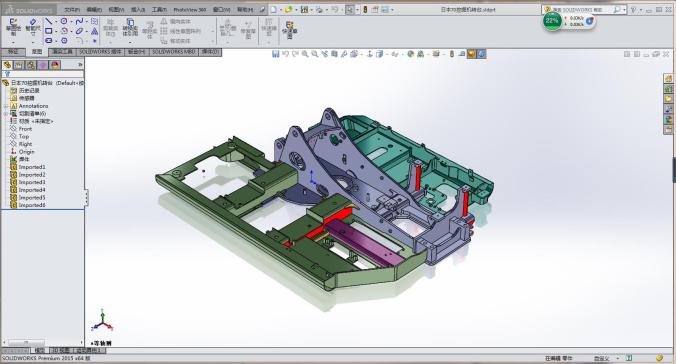Image resolution: width=676 pixels, height=364 pixels.
Task: Select the Smart Dimension tool
Action: click(33, 27)
